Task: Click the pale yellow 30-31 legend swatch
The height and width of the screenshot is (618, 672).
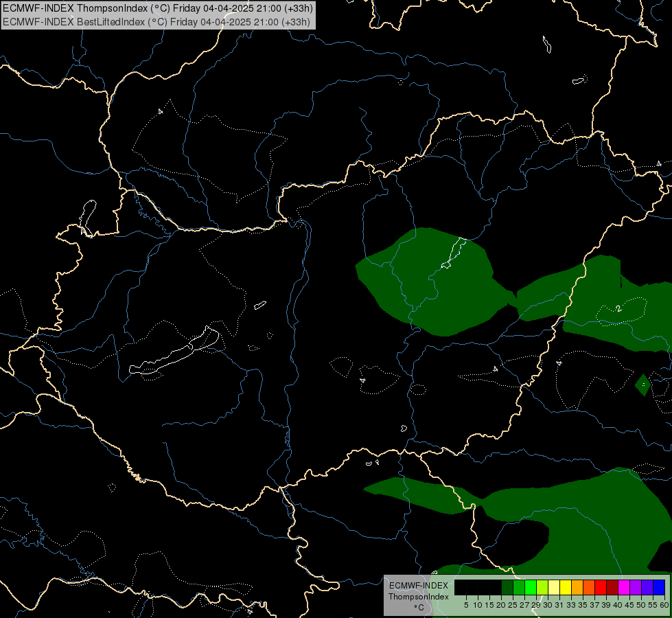Action: click(x=554, y=587)
